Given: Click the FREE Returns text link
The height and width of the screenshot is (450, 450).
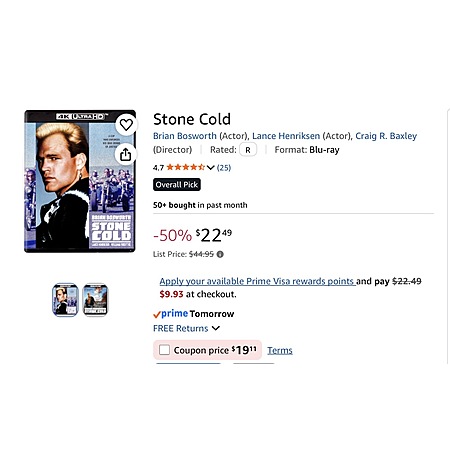Looking at the screenshot, I should coord(181,328).
